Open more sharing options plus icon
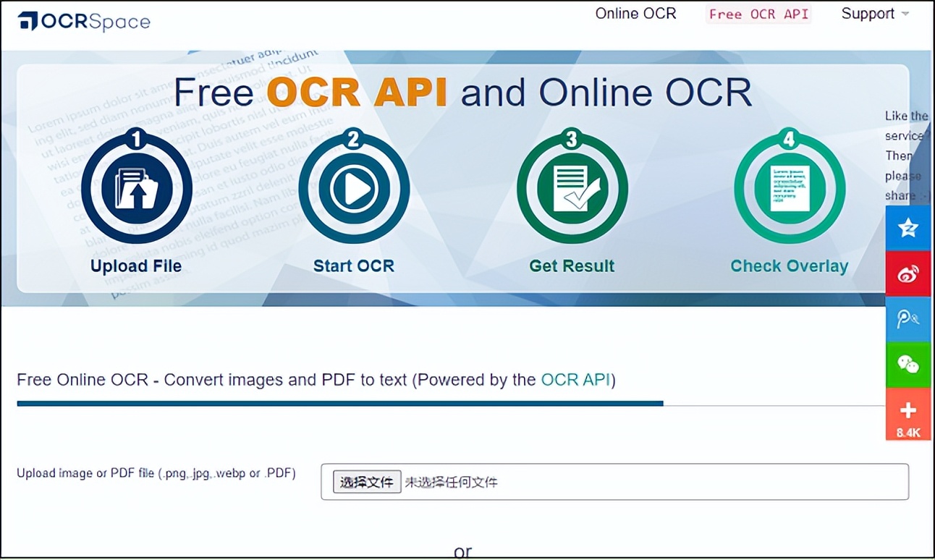The width and height of the screenshot is (935, 560). 907,414
